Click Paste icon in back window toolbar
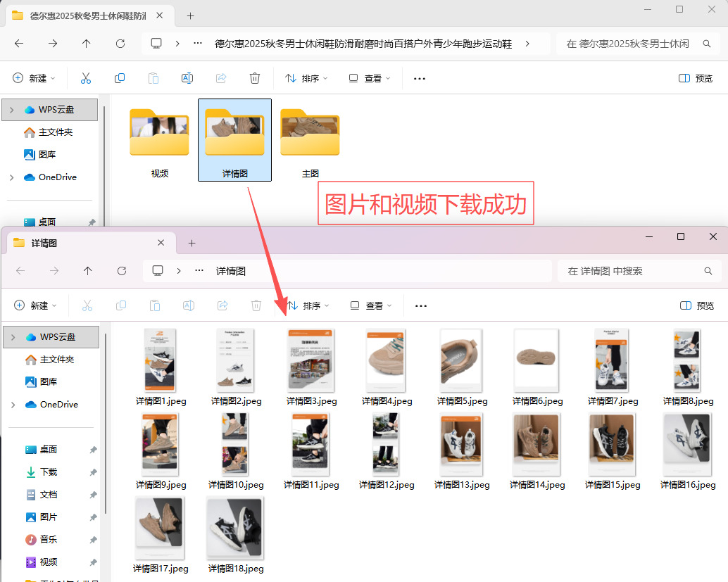Image resolution: width=728 pixels, height=582 pixels. tap(153, 78)
